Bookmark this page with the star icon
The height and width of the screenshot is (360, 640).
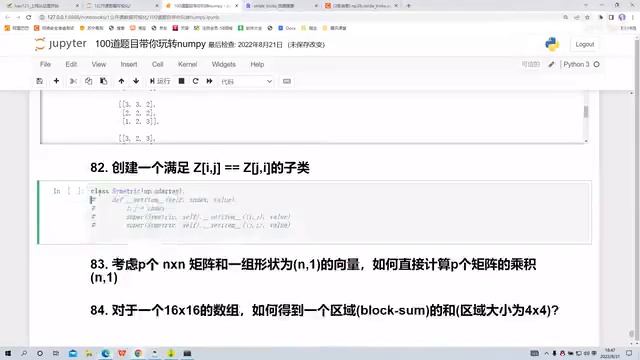point(587,17)
